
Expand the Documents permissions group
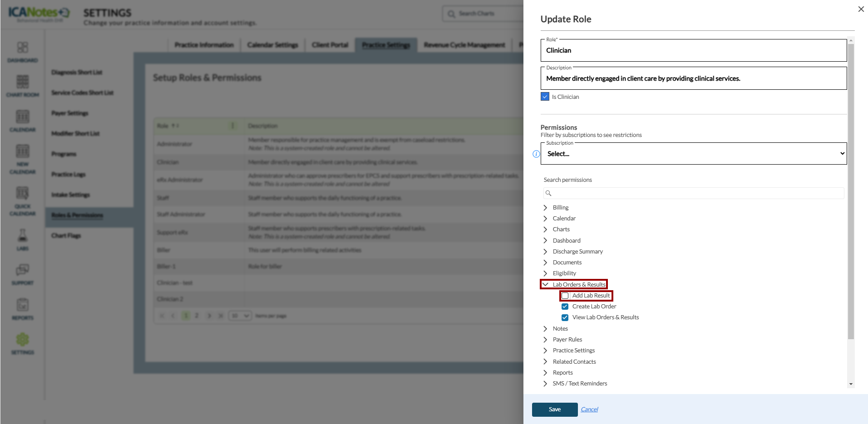tap(545, 263)
